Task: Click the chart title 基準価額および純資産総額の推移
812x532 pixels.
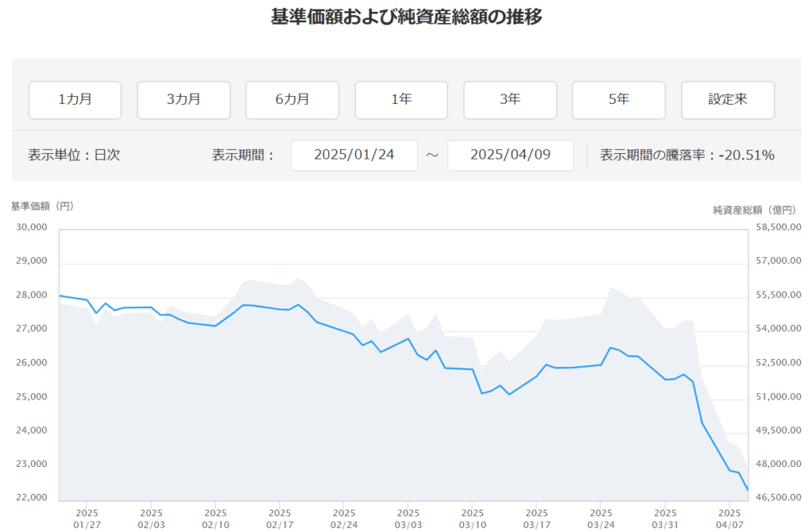Action: [x=406, y=17]
